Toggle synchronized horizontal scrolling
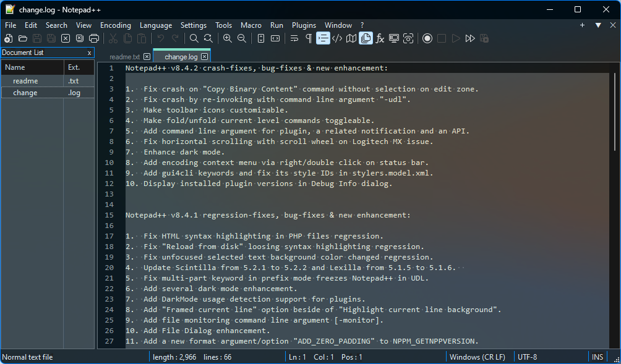 pyautogui.click(x=275, y=38)
